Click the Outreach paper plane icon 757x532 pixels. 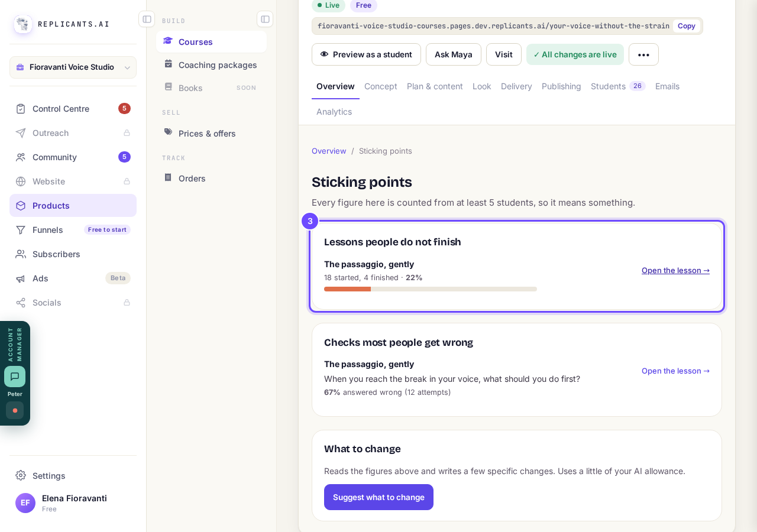pos(21,133)
